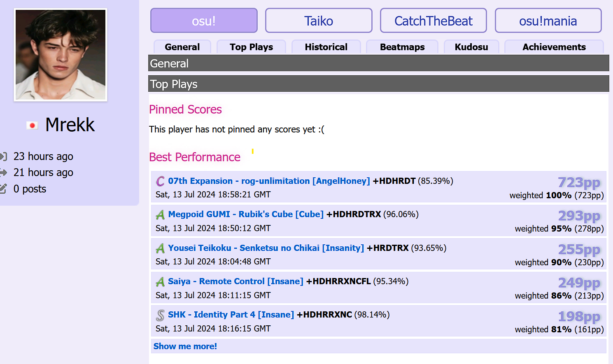Screen dimensions: 613x364
Task: Select the CatchTheBeat mode button
Action: 433,21
